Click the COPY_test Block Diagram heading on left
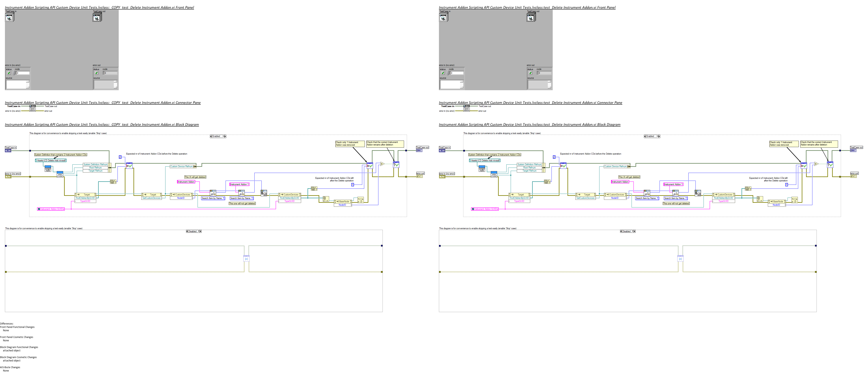The height and width of the screenshot is (379, 868). 102,125
